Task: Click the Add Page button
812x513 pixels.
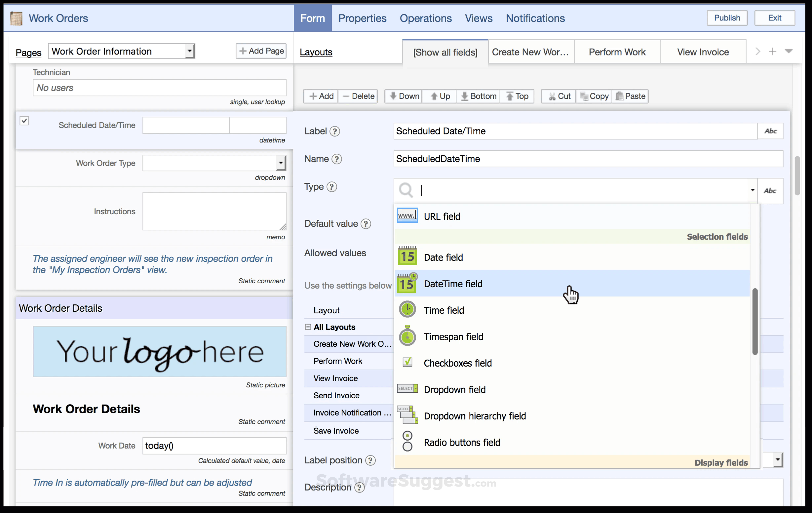Action: pyautogui.click(x=261, y=51)
